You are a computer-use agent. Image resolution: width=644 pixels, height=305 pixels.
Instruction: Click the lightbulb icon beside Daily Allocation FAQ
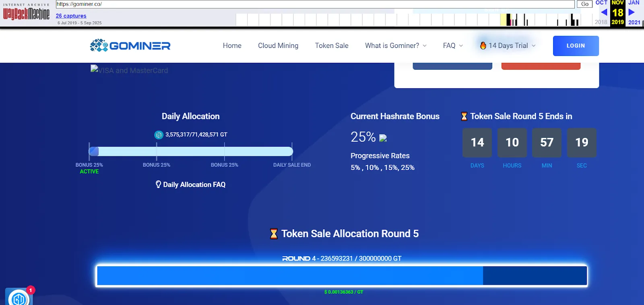(x=158, y=185)
